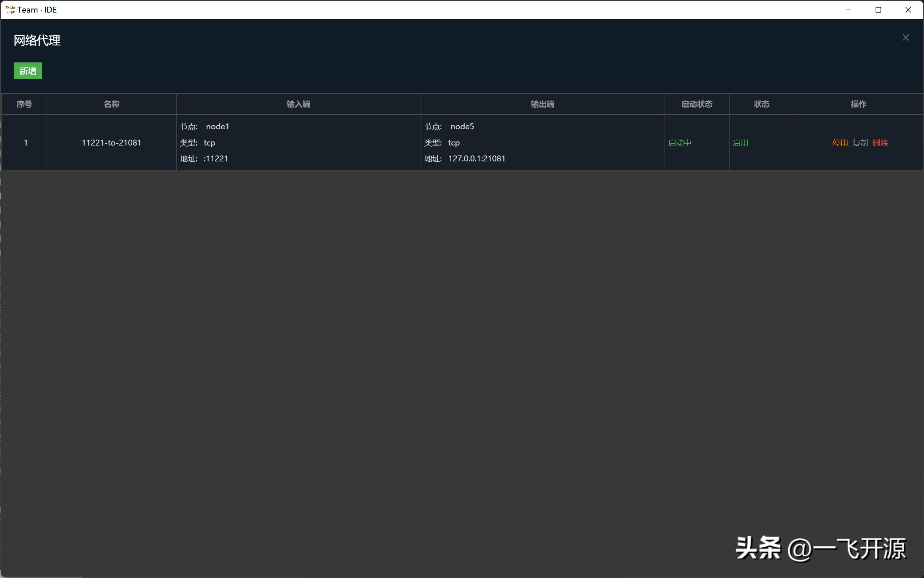This screenshot has height=578, width=924.
Task: Click the 序号 column header
Action: pos(24,104)
